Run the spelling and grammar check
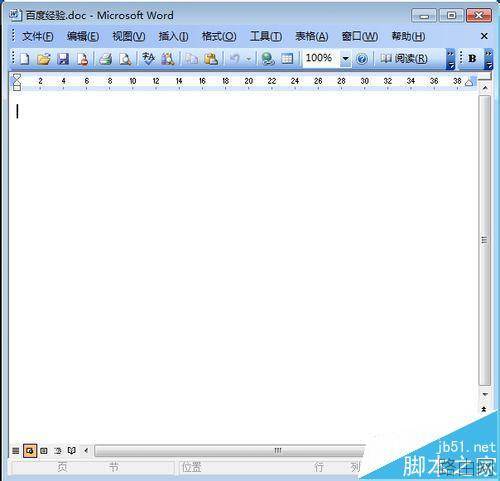Image resolution: width=500 pixels, height=481 pixels. pyautogui.click(x=148, y=59)
